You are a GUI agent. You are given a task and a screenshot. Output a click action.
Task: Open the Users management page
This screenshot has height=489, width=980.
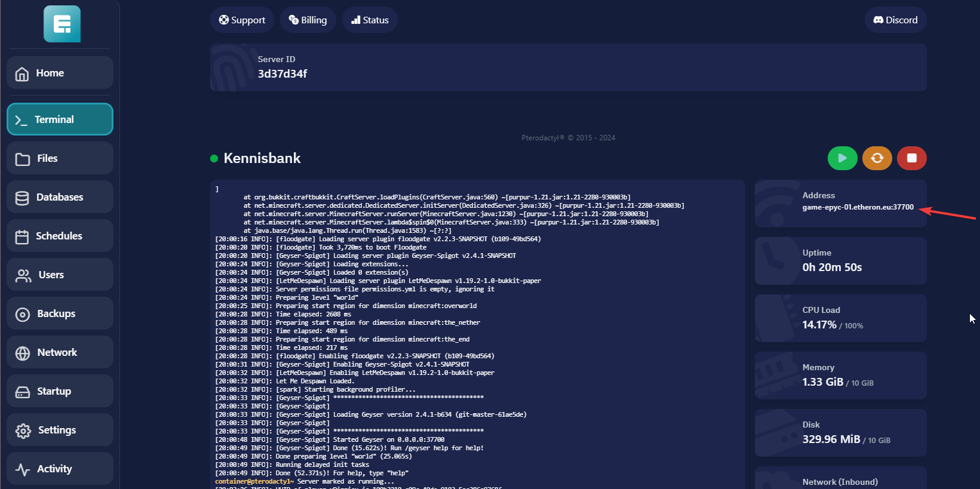60,275
